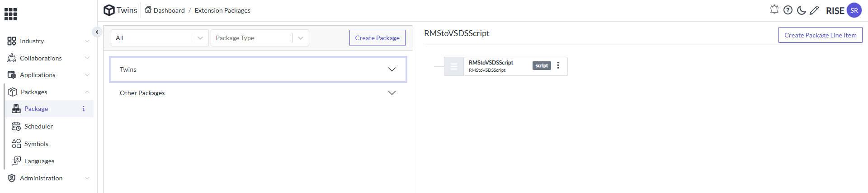
Task: Click Create Package Line Item button
Action: 820,35
